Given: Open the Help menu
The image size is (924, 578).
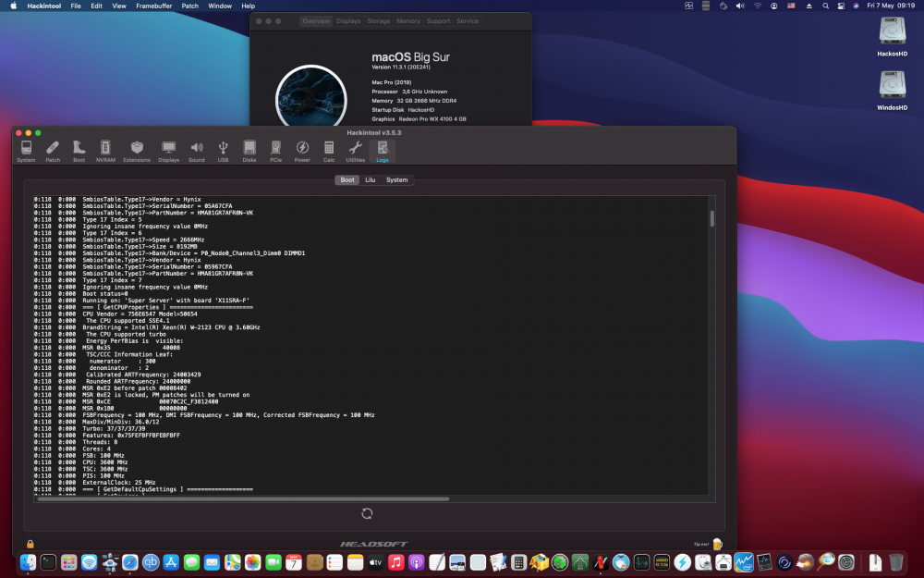Looking at the screenshot, I should pyautogui.click(x=248, y=6).
